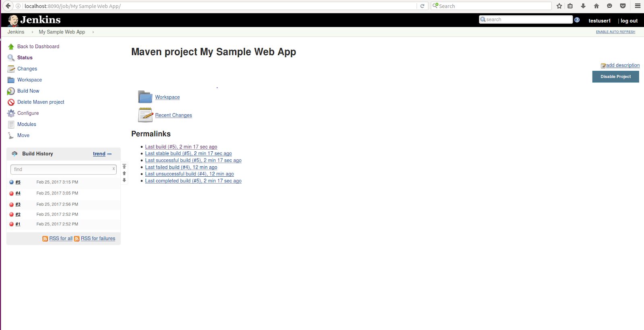Go Back to Dashboard link
Screen dimensions: 644x330
[38, 47]
